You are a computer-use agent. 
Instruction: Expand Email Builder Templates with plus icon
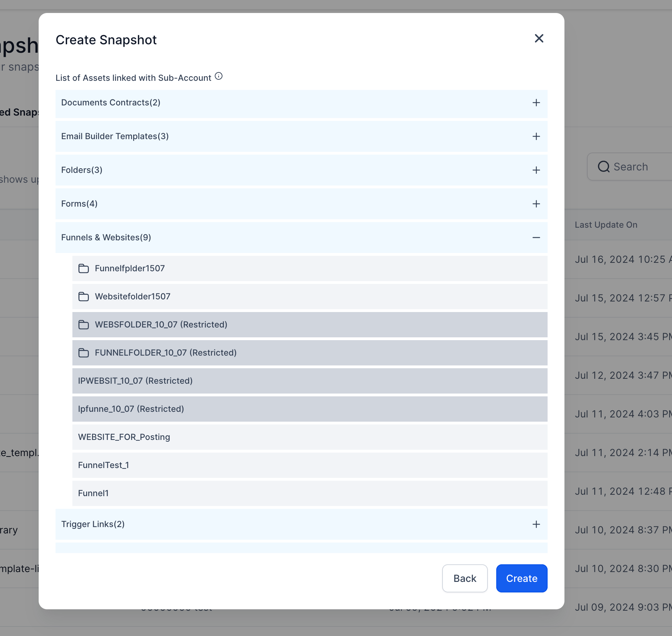click(x=536, y=136)
